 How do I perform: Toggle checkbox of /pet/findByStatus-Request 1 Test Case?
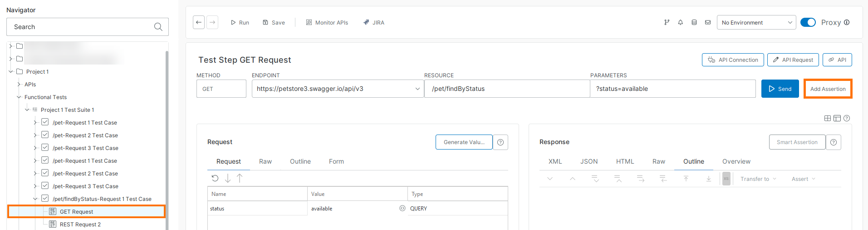click(45, 198)
